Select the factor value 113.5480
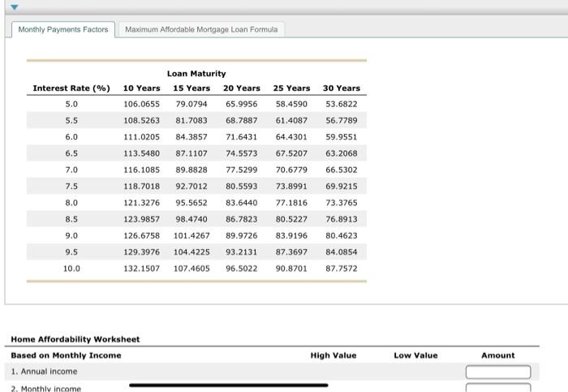The image size is (568, 392). tap(142, 153)
